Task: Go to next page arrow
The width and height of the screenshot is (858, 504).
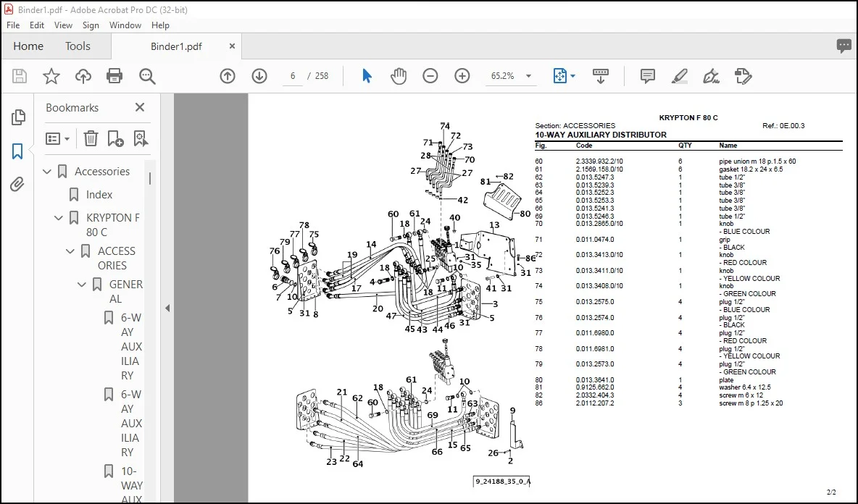Action: coord(259,76)
